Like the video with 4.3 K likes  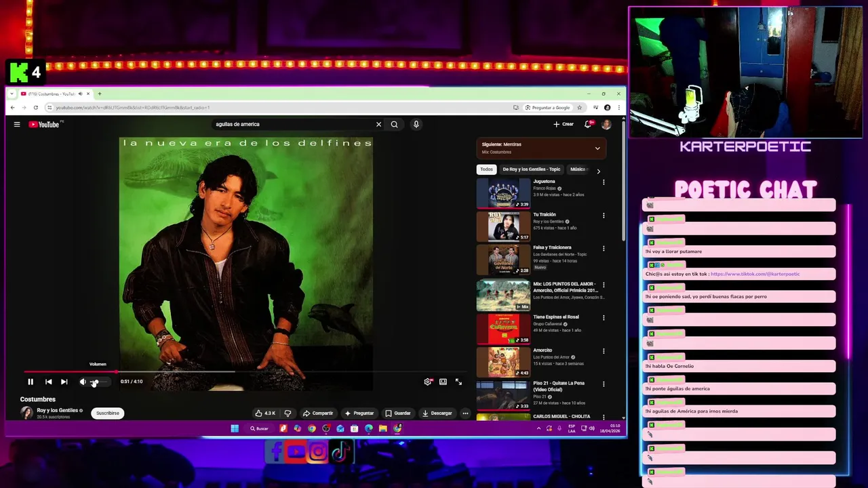(265, 413)
